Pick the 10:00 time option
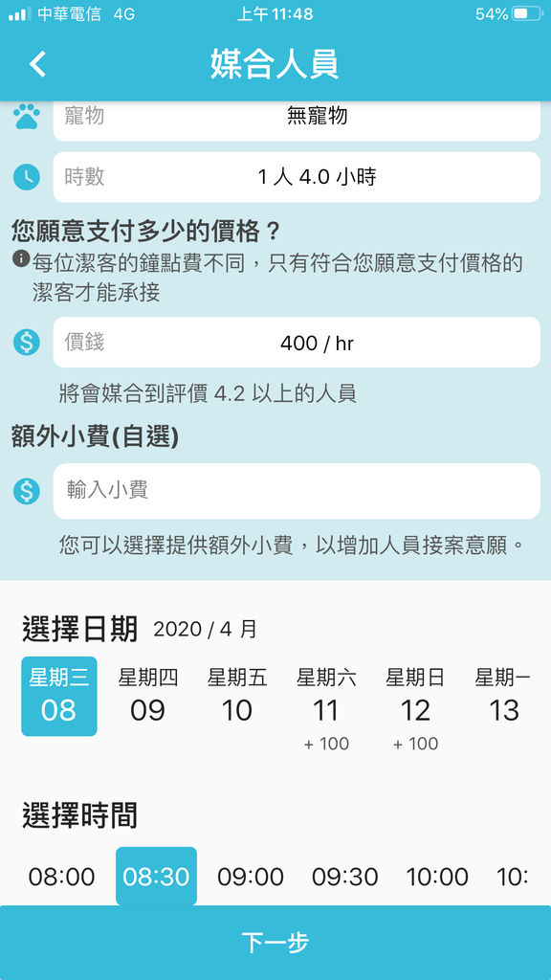Screen dimensions: 551x980 tap(437, 877)
